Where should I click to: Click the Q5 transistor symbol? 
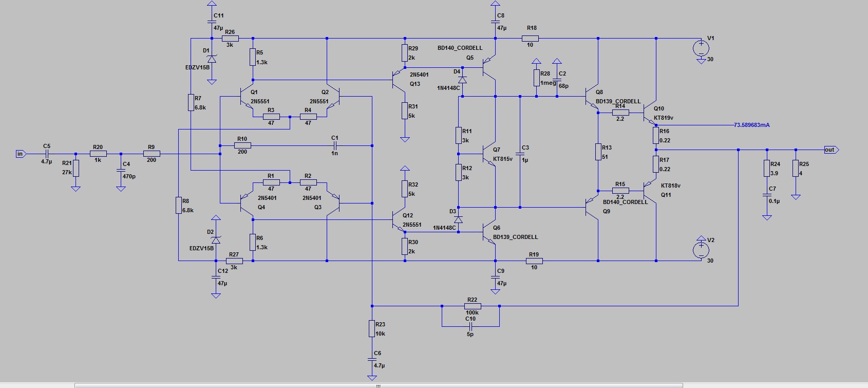tap(489, 67)
